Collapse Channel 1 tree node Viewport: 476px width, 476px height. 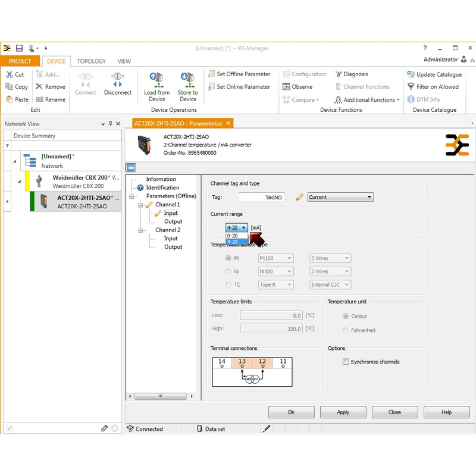(x=140, y=205)
